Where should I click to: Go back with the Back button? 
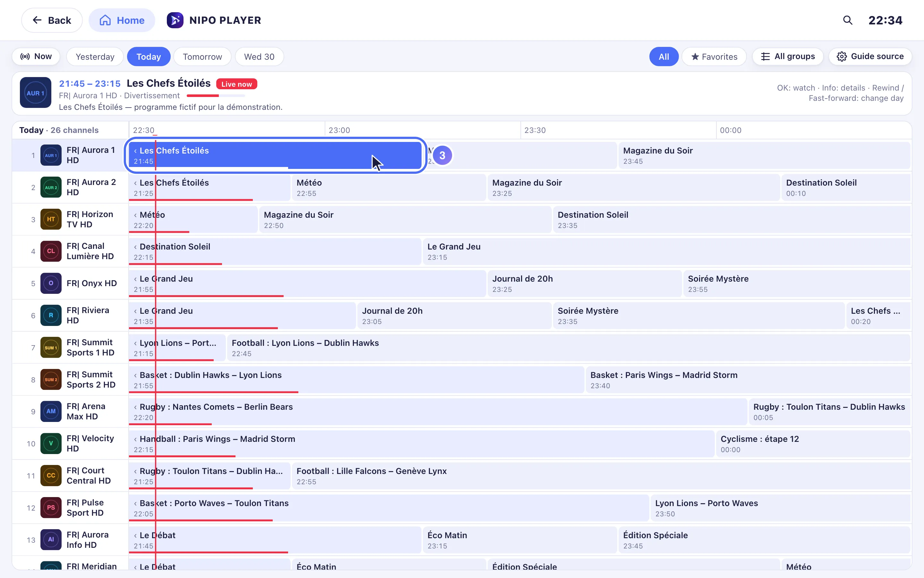click(x=52, y=20)
